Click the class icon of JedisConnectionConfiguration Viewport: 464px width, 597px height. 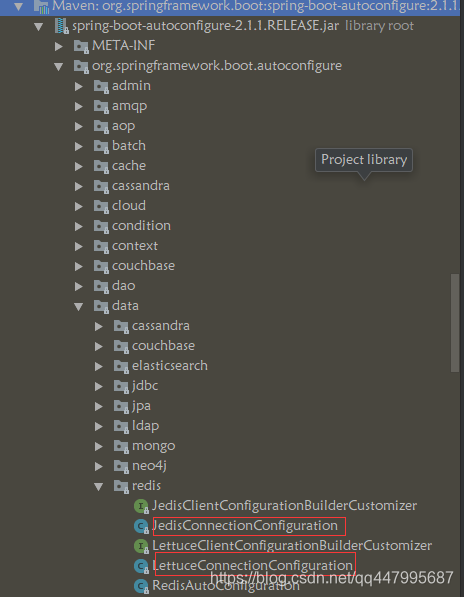(141, 526)
